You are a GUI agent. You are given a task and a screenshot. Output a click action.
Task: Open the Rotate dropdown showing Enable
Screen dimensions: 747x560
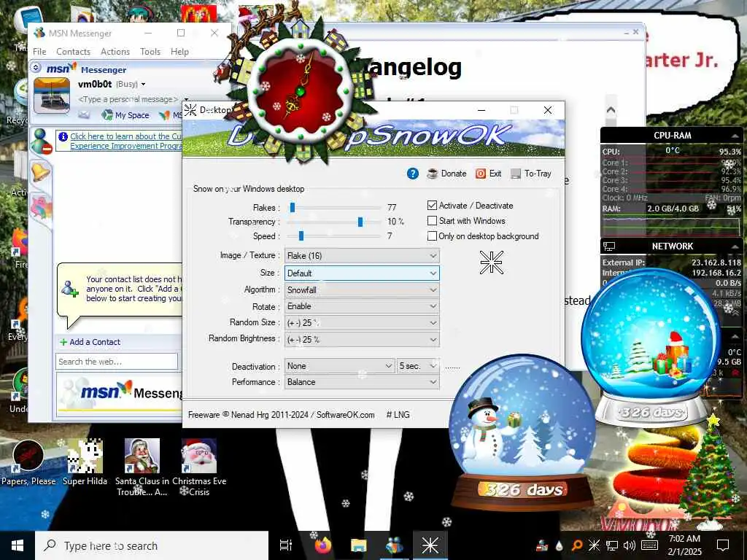pyautogui.click(x=362, y=306)
